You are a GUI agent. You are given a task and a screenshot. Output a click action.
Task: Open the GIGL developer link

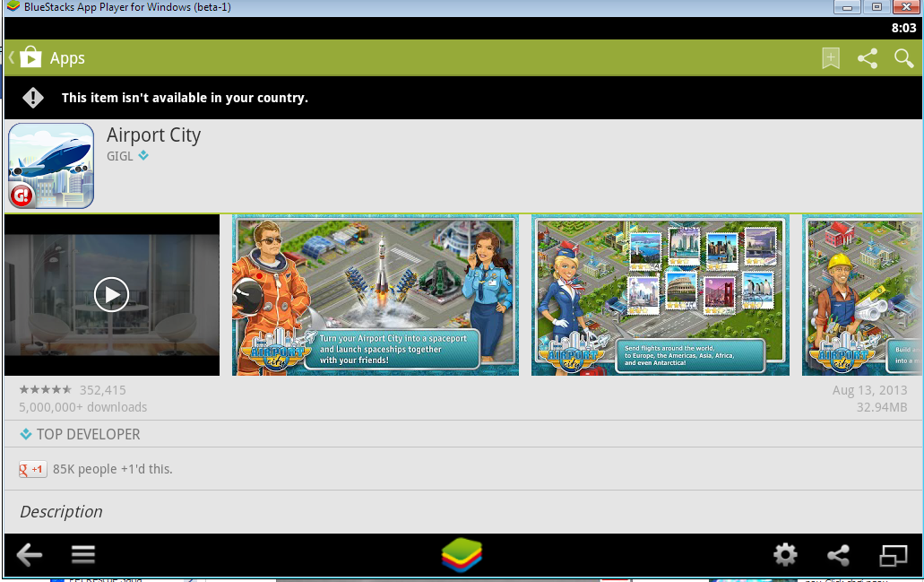(x=119, y=156)
